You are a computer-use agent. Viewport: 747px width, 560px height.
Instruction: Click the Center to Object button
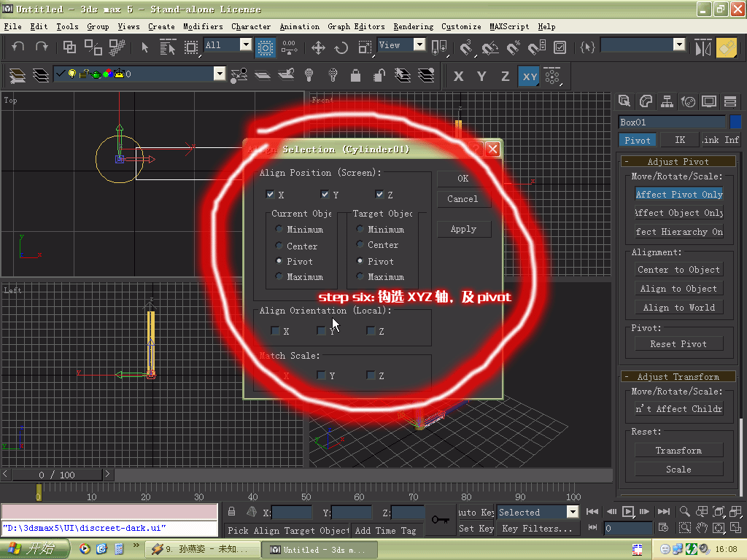679,270
